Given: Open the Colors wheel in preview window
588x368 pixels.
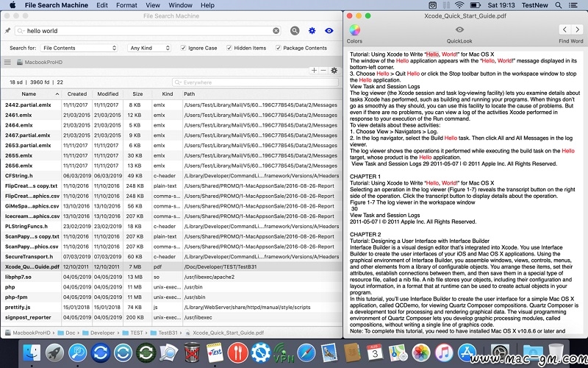Looking at the screenshot, I should tap(354, 29).
